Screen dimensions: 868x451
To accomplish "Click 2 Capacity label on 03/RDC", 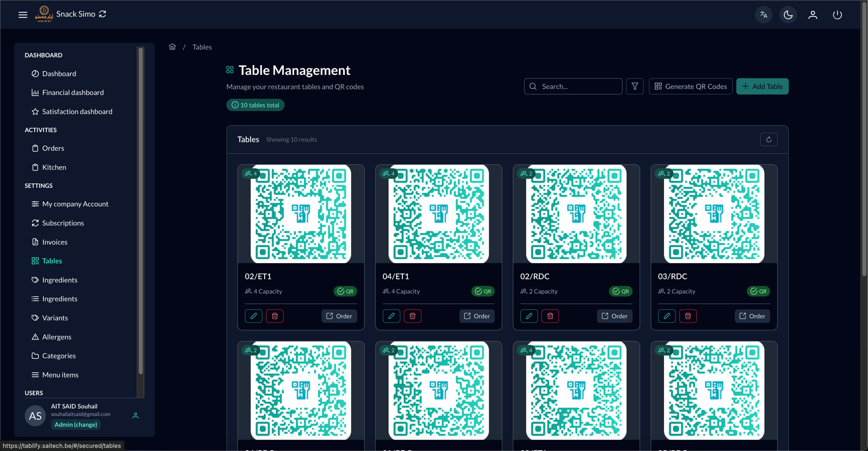I will (677, 291).
